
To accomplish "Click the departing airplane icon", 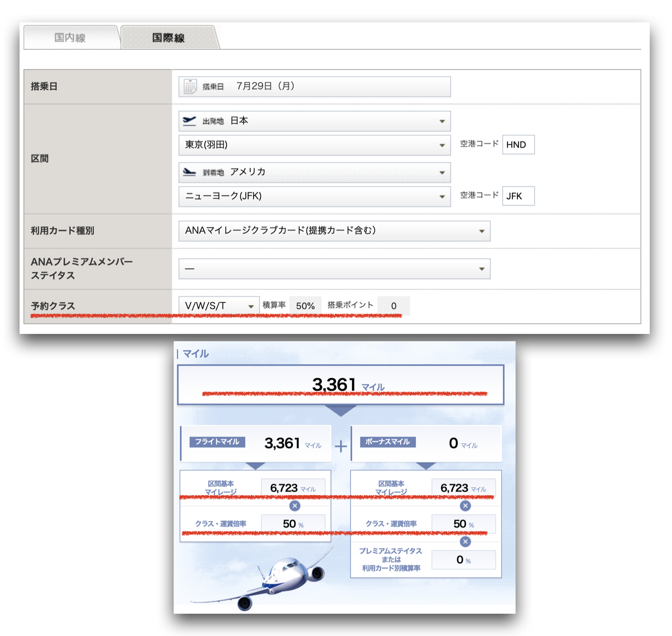I will 189,121.
